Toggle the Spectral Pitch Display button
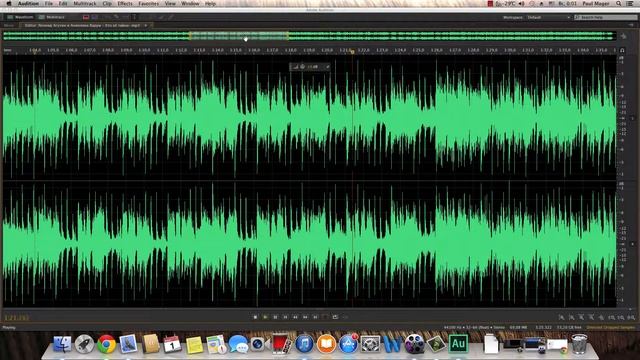Viewport: 640px width, 360px height. (x=94, y=17)
